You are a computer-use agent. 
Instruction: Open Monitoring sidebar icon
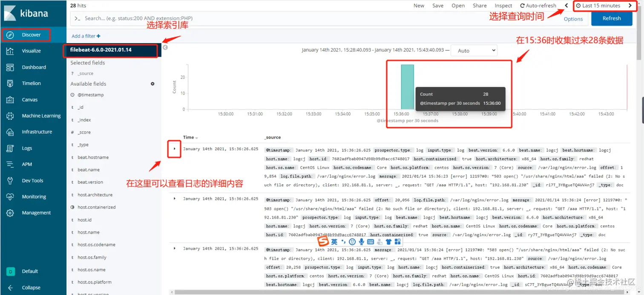click(x=11, y=197)
